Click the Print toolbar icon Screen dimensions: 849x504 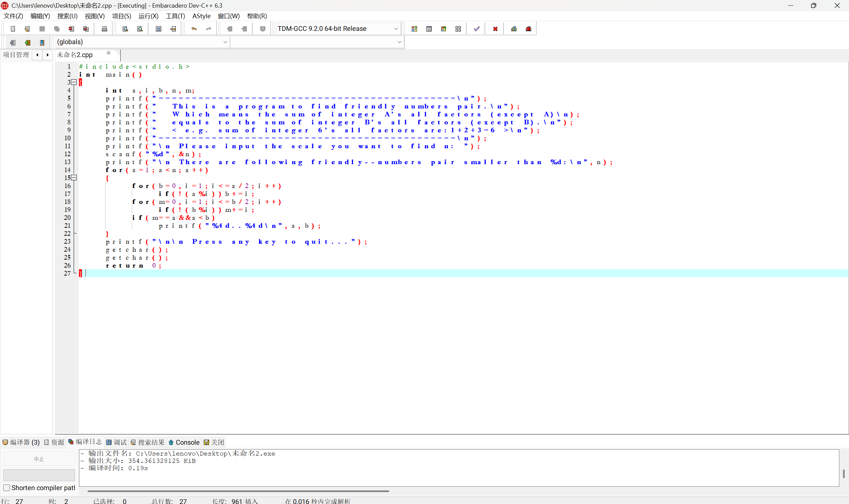[104, 29]
